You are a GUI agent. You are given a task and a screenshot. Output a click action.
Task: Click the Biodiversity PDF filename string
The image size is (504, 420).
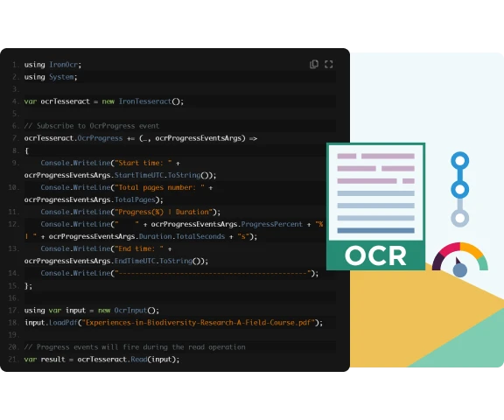coord(199,323)
